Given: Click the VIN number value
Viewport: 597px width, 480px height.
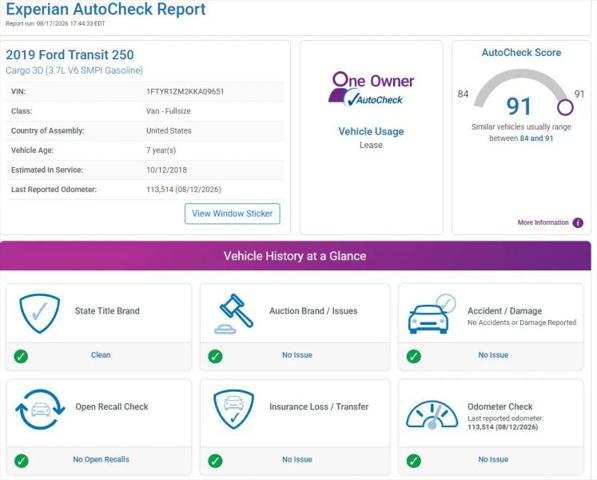Looking at the screenshot, I should click(x=185, y=92).
